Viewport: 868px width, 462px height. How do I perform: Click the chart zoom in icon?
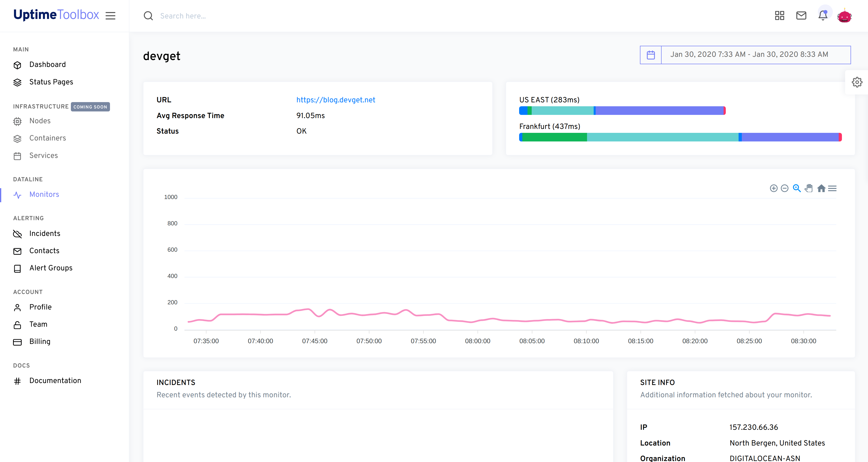tap(774, 188)
